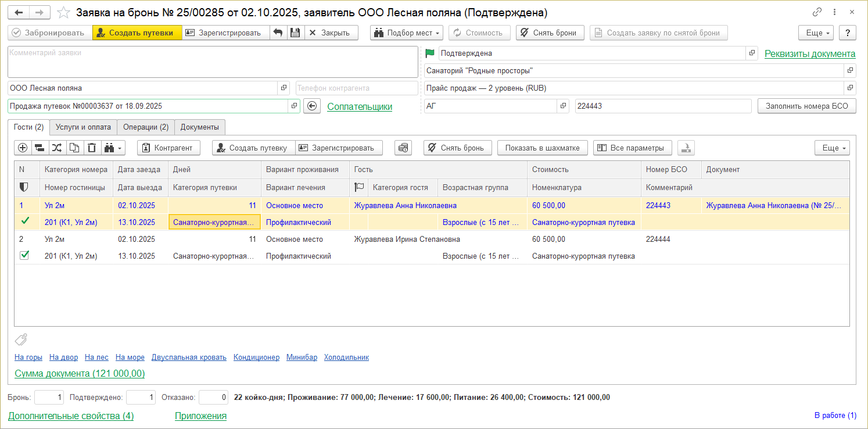Expand the guests table Еще menu
This screenshot has width=868, height=429.
(832, 148)
